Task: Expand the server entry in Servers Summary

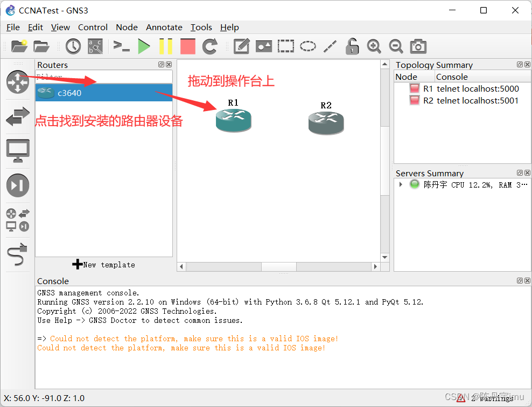Action: (x=401, y=184)
